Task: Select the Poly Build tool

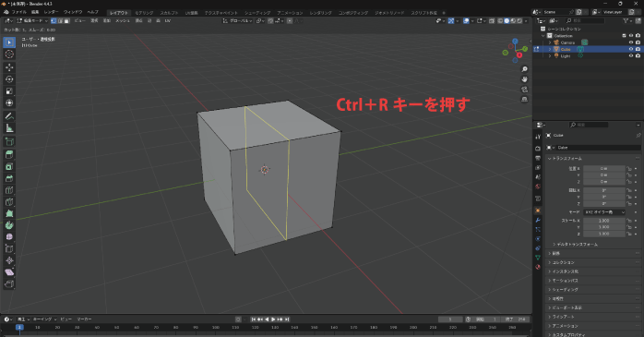Action: click(9, 213)
